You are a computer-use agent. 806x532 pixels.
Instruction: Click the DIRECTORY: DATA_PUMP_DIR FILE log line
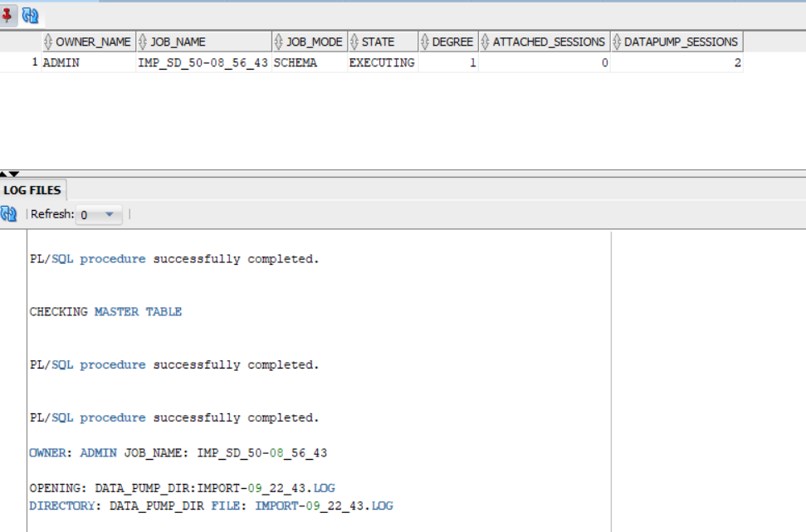pyautogui.click(x=211, y=505)
